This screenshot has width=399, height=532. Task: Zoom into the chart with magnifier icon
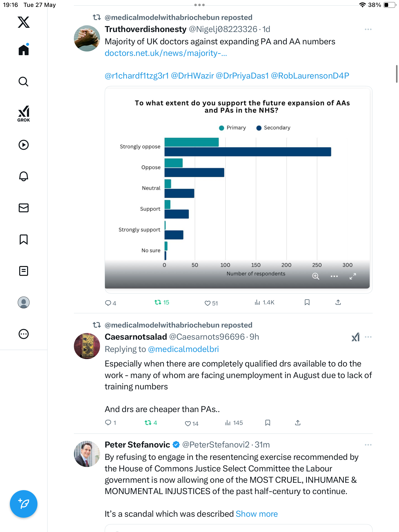[316, 276]
